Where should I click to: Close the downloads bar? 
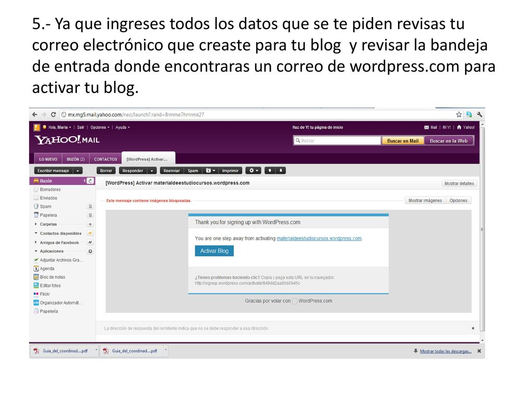point(479,351)
